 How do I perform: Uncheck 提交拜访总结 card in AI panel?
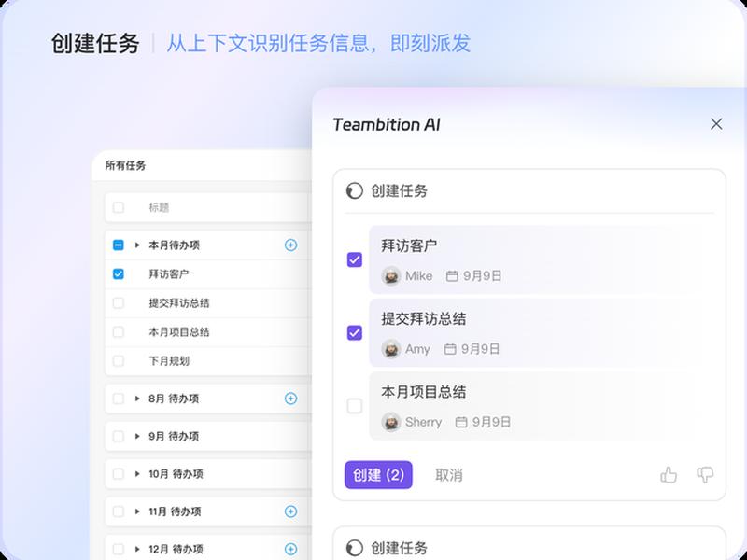(x=355, y=332)
